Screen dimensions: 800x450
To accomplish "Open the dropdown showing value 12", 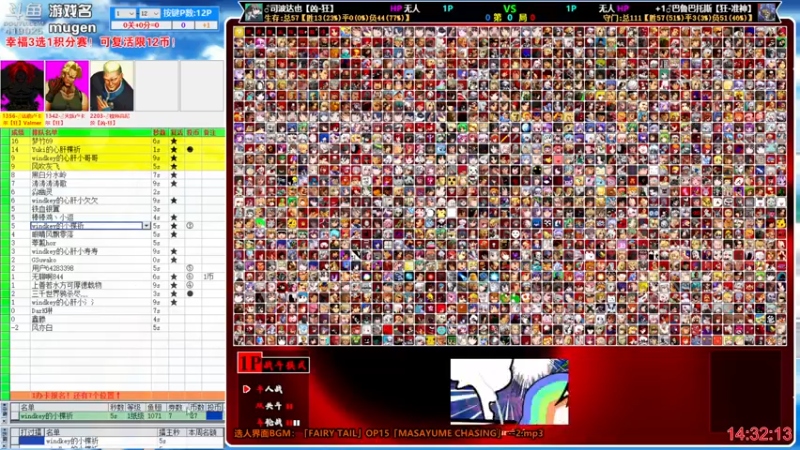I will [149, 13].
